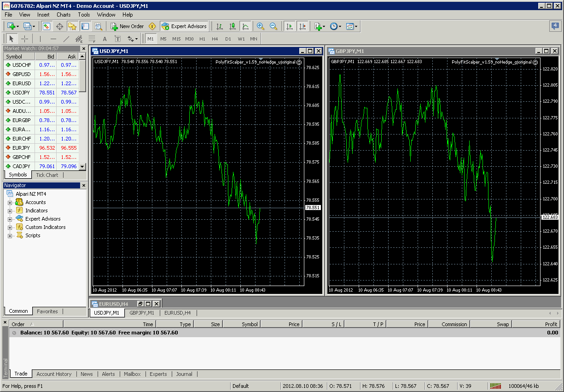Expand the Accounts tree node
This screenshot has height=392, width=564.
[9, 202]
